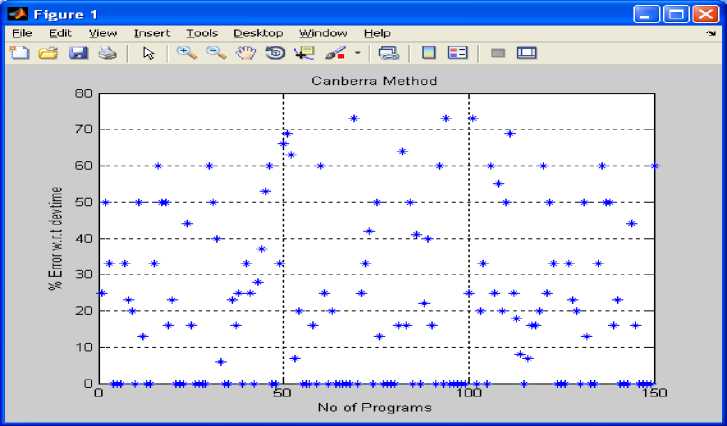Viewport: 727px width, 426px height.
Task: Click the y-axis tick label 10
Action: point(83,347)
